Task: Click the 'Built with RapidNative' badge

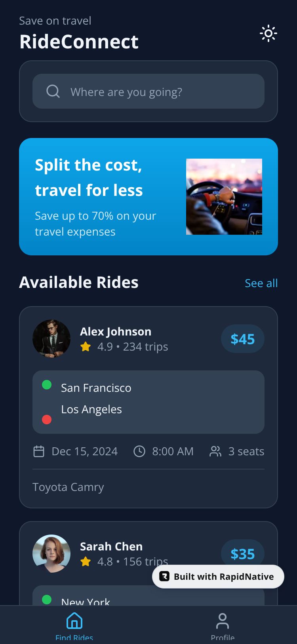Action: pos(218,577)
